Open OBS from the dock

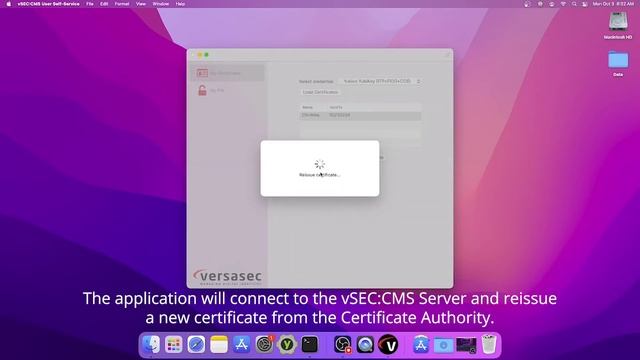point(342,344)
